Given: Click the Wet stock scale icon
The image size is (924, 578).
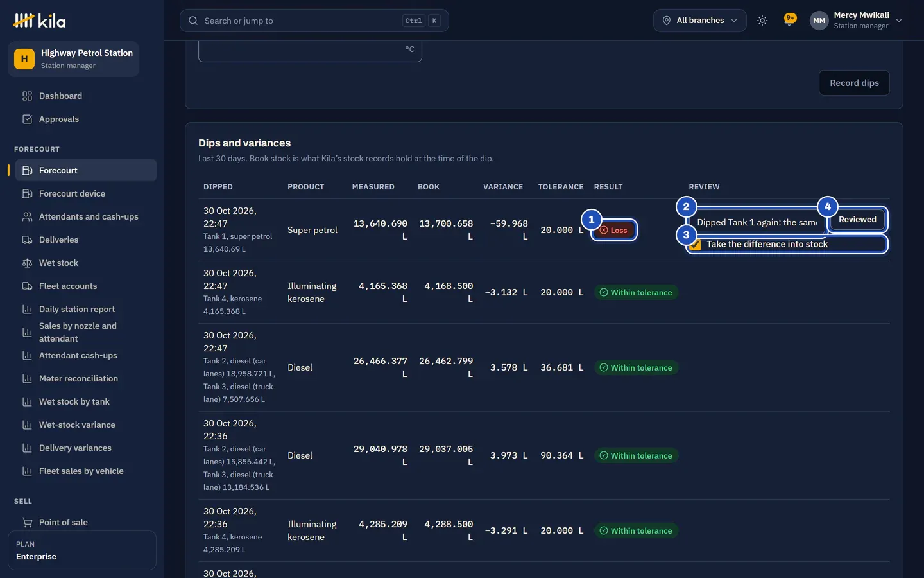Looking at the screenshot, I should [x=27, y=263].
